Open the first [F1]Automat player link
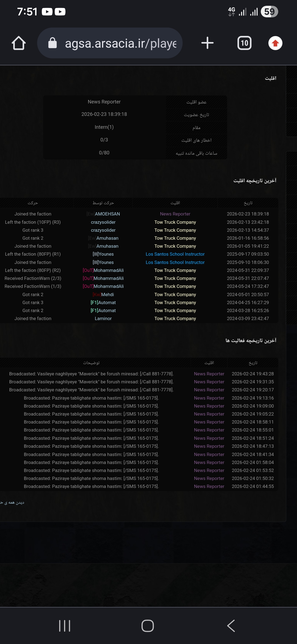 103,302
